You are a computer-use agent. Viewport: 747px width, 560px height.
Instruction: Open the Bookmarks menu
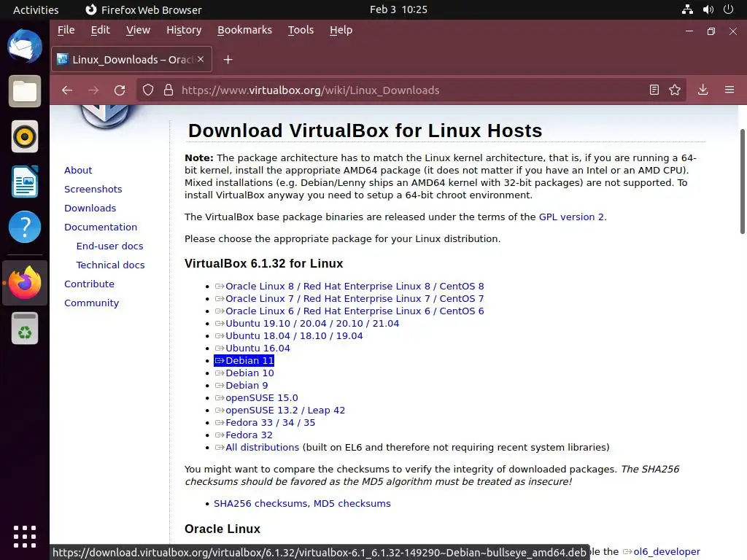point(244,30)
